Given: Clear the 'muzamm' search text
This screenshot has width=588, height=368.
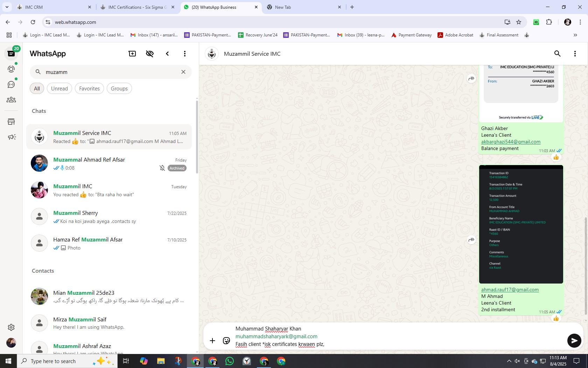Looking at the screenshot, I should [x=183, y=72].
